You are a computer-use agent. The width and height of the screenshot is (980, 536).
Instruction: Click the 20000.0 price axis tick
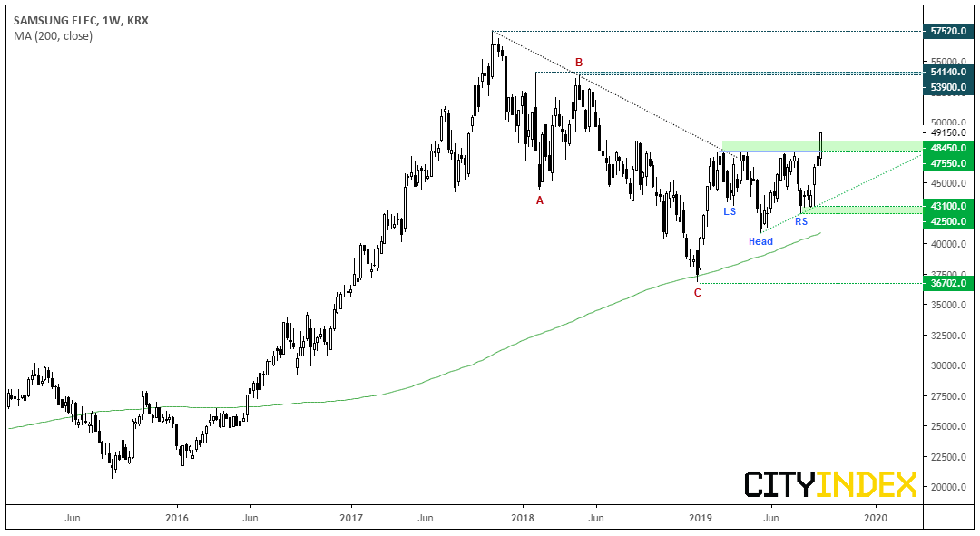(x=948, y=487)
